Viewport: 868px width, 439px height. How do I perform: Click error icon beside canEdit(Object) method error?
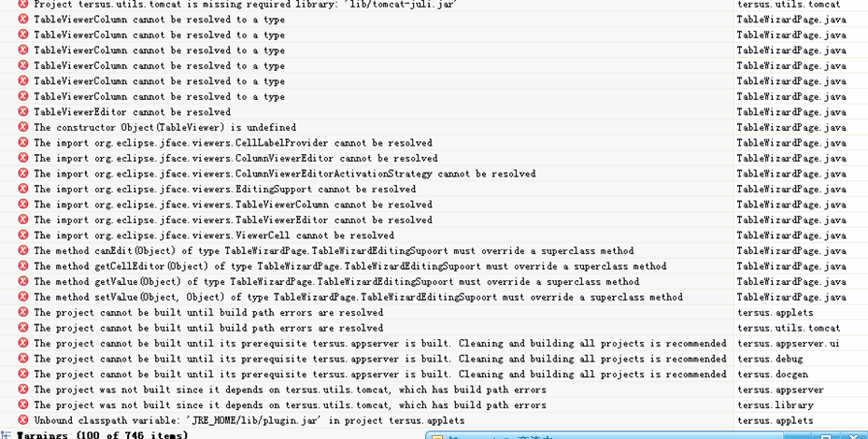tap(23, 250)
